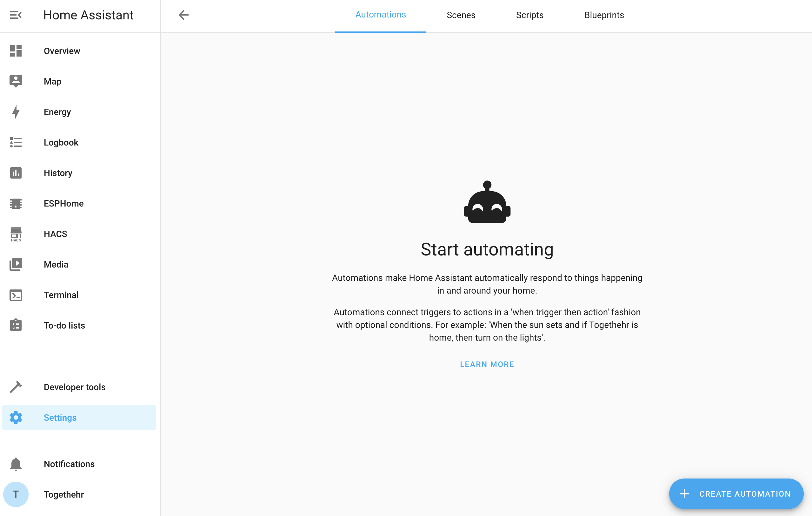Click the Energy sidebar icon
This screenshot has height=516, width=812.
(16, 112)
